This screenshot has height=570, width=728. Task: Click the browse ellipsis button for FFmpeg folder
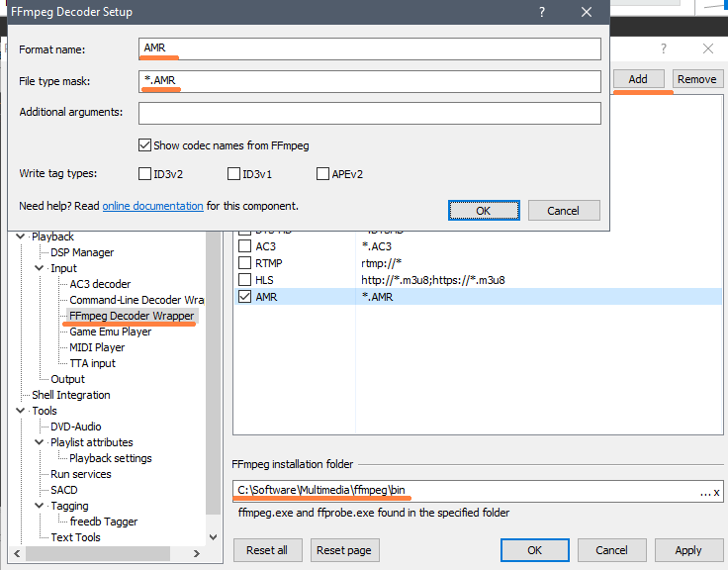(704, 492)
